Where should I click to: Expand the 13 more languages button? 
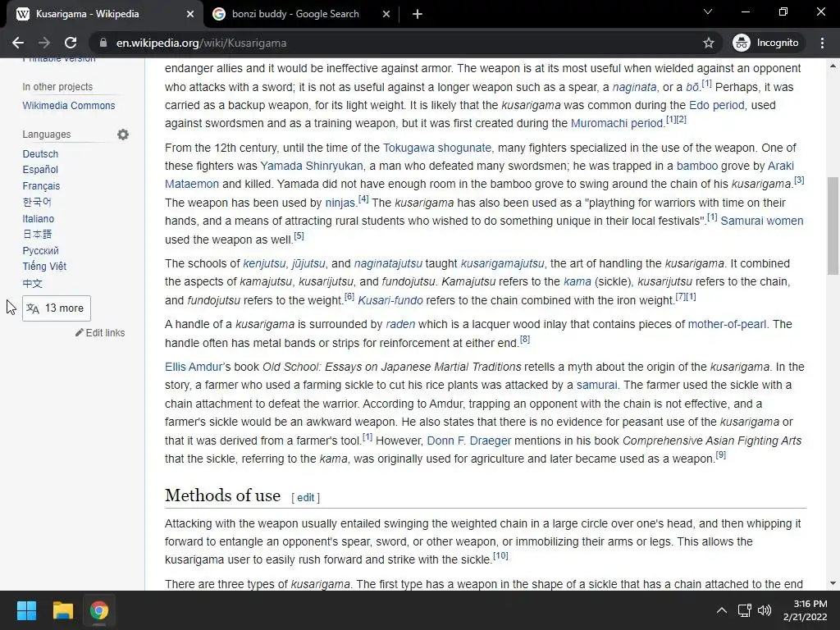tap(57, 308)
